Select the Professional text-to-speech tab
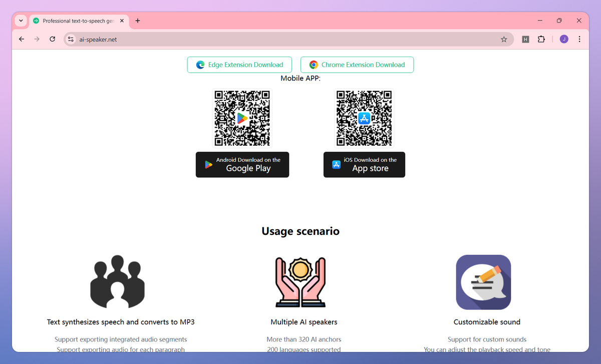The image size is (601, 364). (x=79, y=21)
